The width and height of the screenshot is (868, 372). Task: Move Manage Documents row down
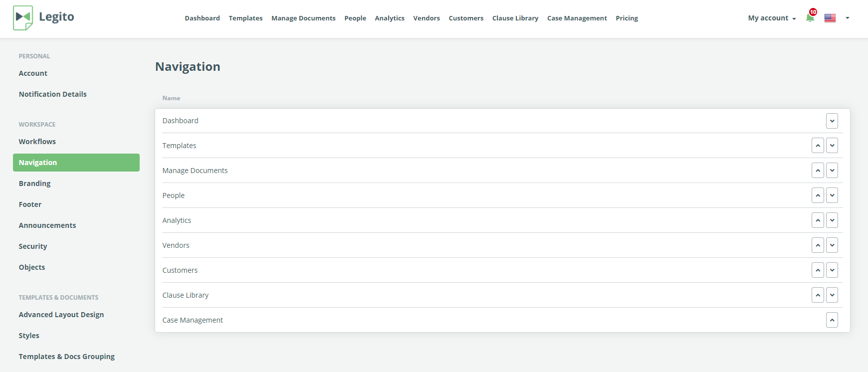coord(832,171)
